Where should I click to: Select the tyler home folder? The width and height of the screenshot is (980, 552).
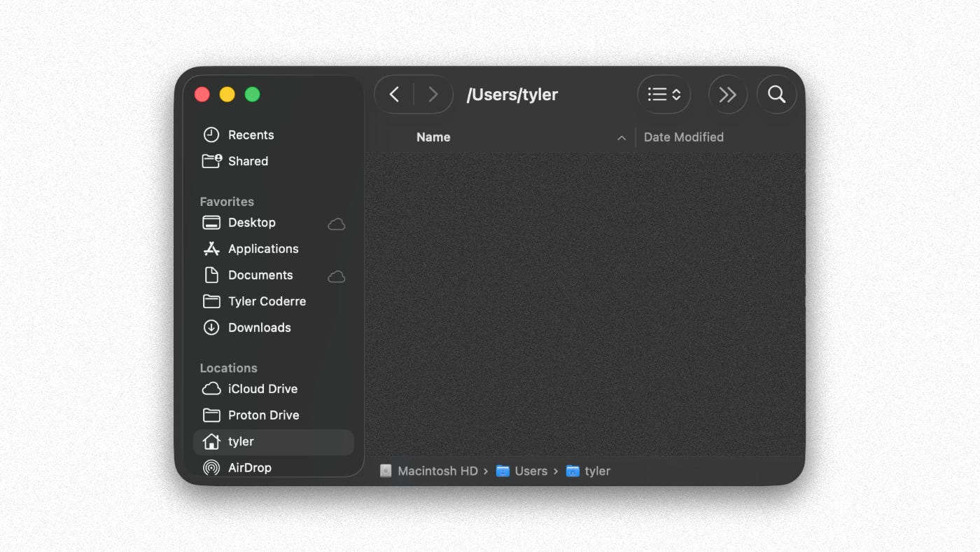pos(241,442)
